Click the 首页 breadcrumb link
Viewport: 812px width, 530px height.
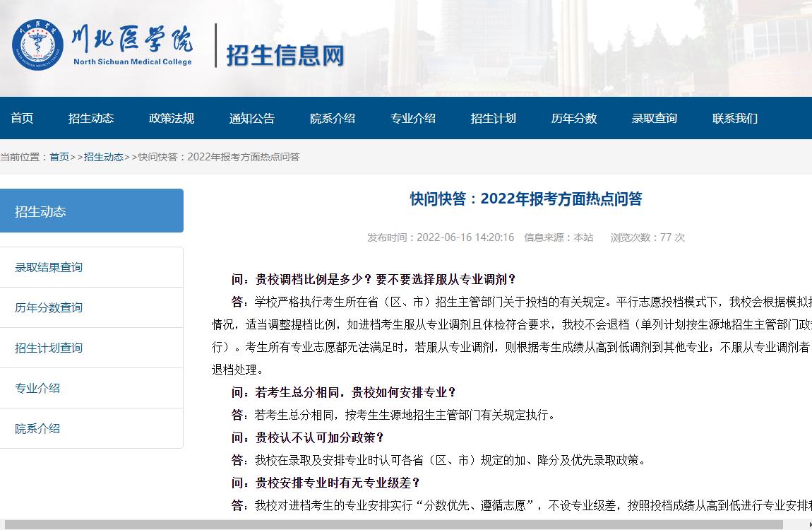click(x=59, y=157)
